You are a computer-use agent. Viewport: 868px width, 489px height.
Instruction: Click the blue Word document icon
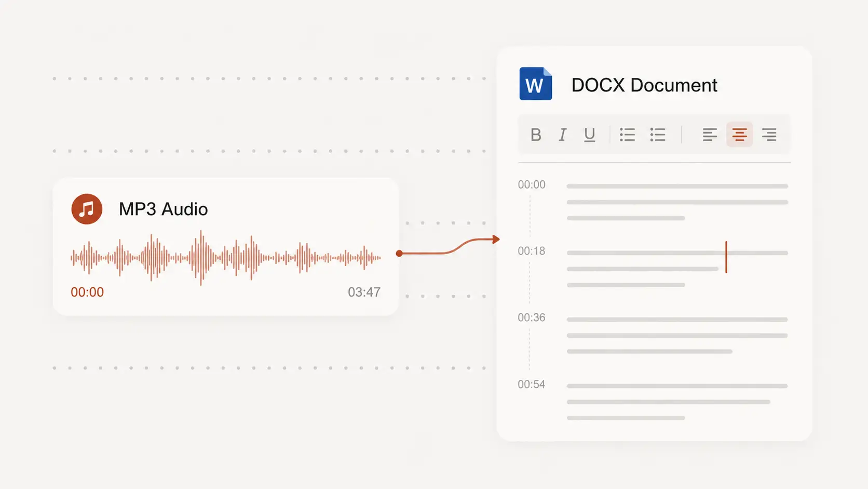click(x=535, y=84)
